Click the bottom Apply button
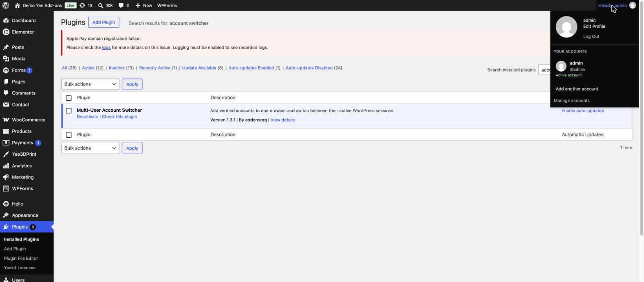Viewport: 644px width, 282px height. [x=132, y=148]
